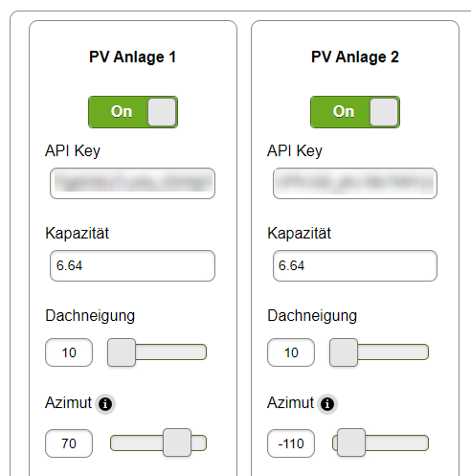Click the PV Anlage 1 heading
The image size is (471, 476).
click(132, 57)
